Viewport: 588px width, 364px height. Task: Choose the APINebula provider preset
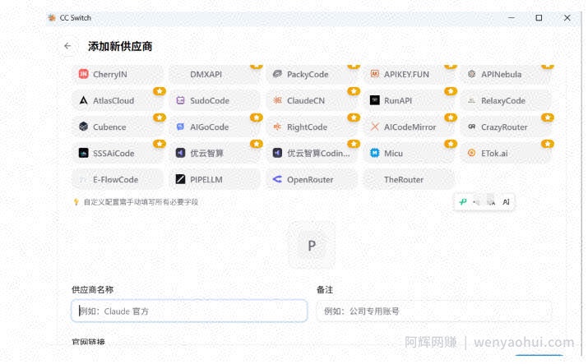(x=507, y=74)
